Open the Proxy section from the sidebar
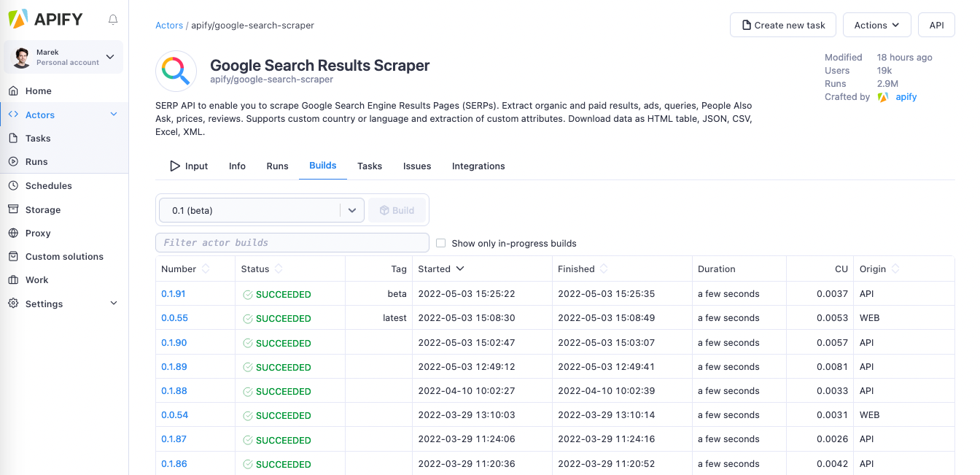Image resolution: width=980 pixels, height=475 pixels. pos(36,233)
